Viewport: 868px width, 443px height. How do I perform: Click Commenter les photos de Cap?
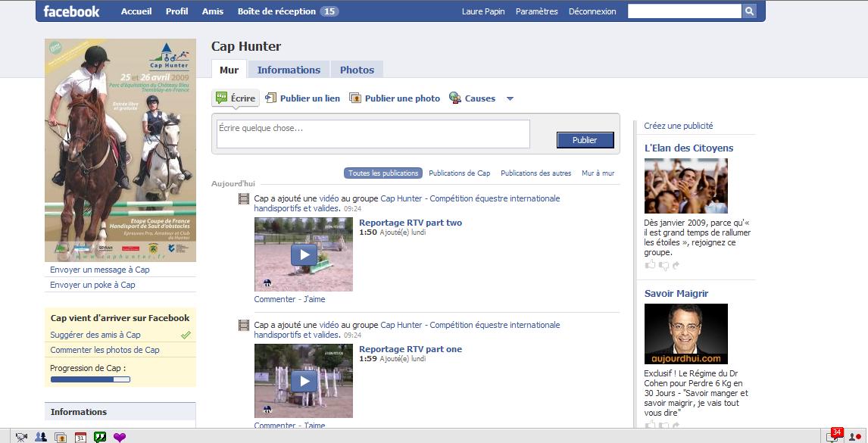coord(105,350)
